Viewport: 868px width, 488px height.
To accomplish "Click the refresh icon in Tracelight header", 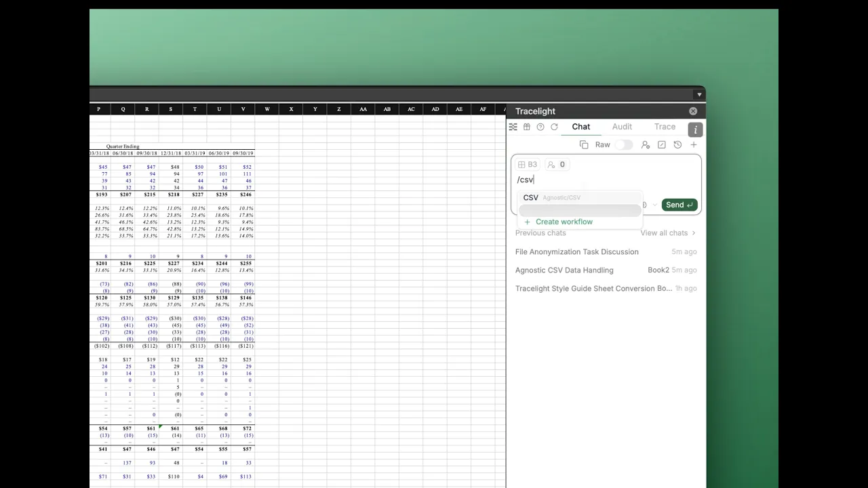I will [554, 127].
